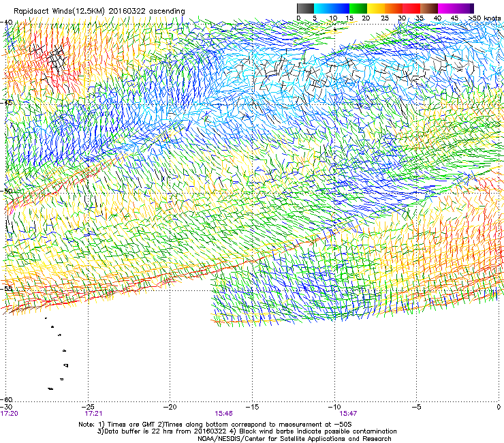Click the '-45' latitude label on the left axis

click(6, 103)
